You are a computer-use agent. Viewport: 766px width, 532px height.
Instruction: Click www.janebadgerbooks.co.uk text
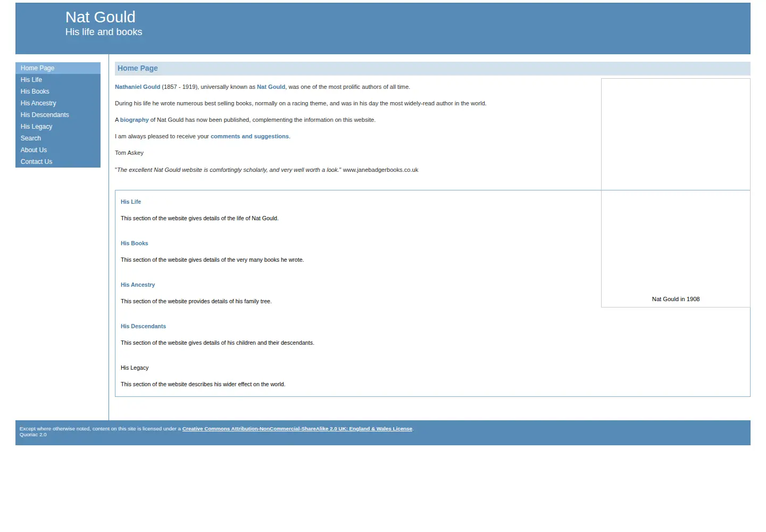coord(380,170)
